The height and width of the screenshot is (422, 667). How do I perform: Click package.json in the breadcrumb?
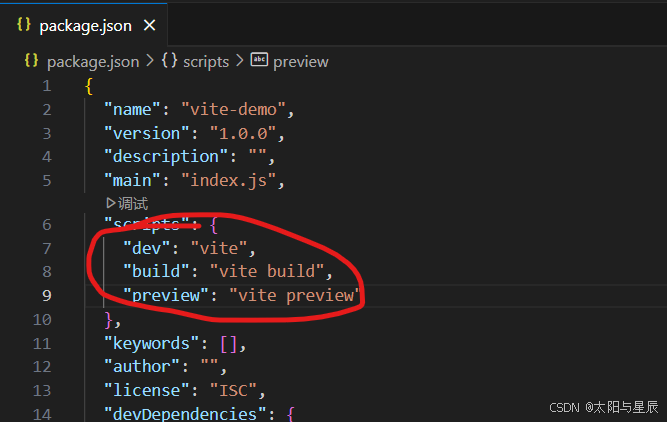[93, 62]
